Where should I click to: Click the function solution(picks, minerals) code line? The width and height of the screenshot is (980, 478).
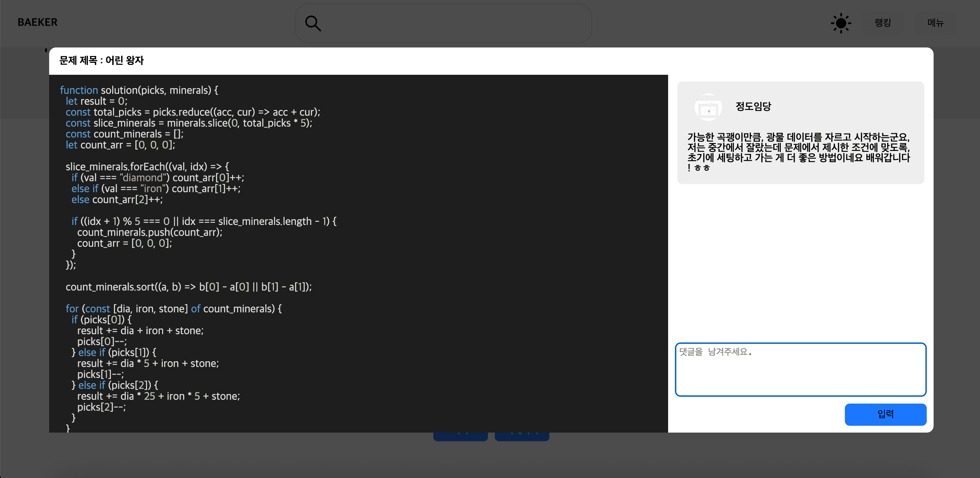point(139,90)
